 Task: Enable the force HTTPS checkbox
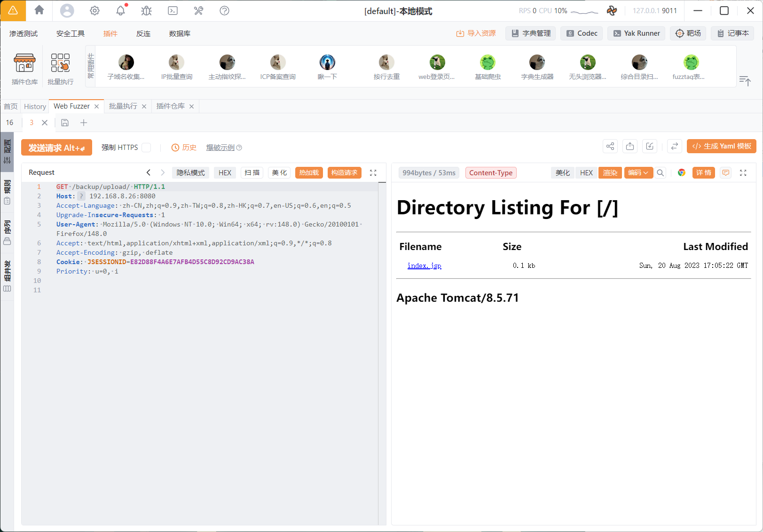point(146,148)
